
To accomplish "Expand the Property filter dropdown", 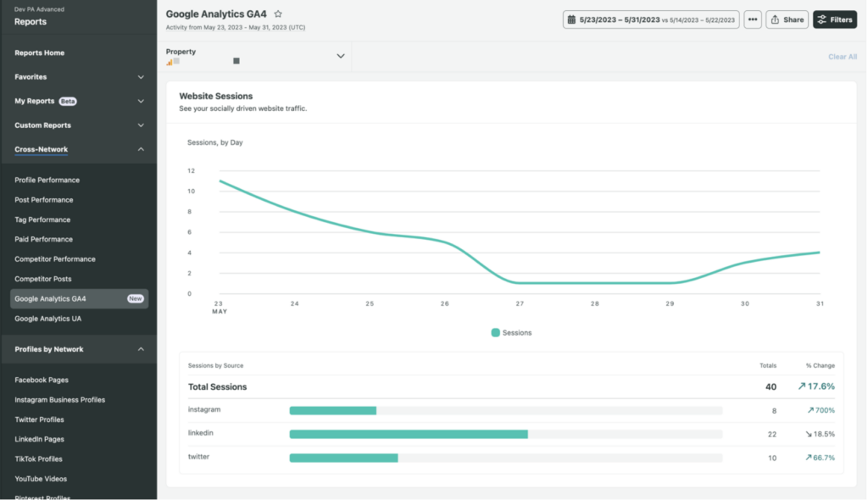I will click(340, 55).
